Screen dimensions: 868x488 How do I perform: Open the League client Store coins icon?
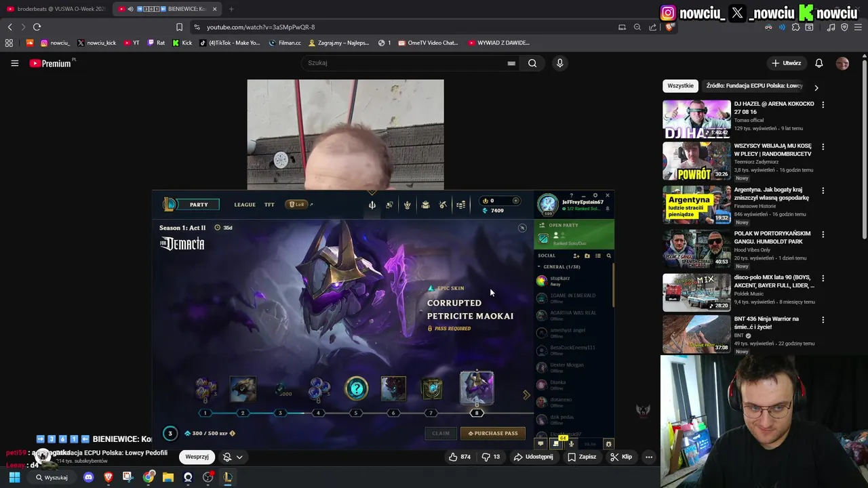point(461,205)
